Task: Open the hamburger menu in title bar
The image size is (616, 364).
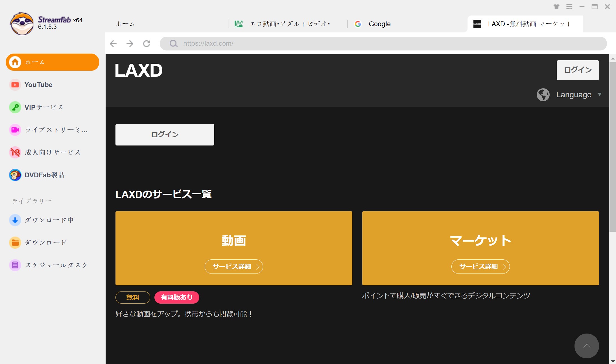Action: pos(569,7)
